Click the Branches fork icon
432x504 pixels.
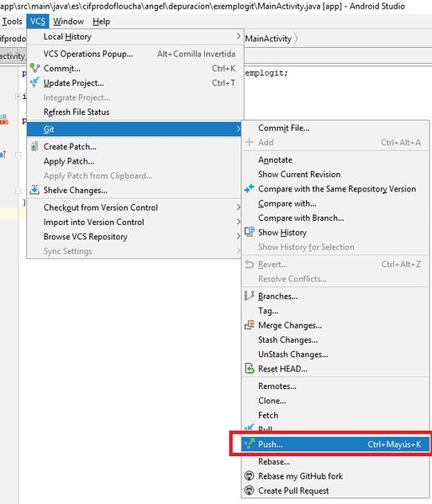(250, 296)
